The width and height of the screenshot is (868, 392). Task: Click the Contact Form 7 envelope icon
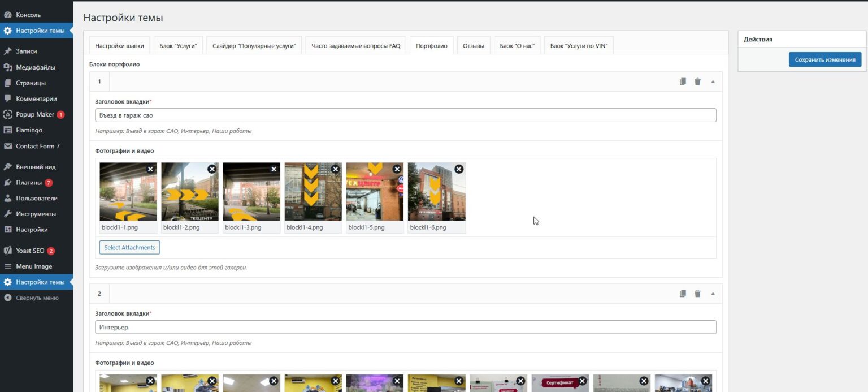[x=8, y=146]
